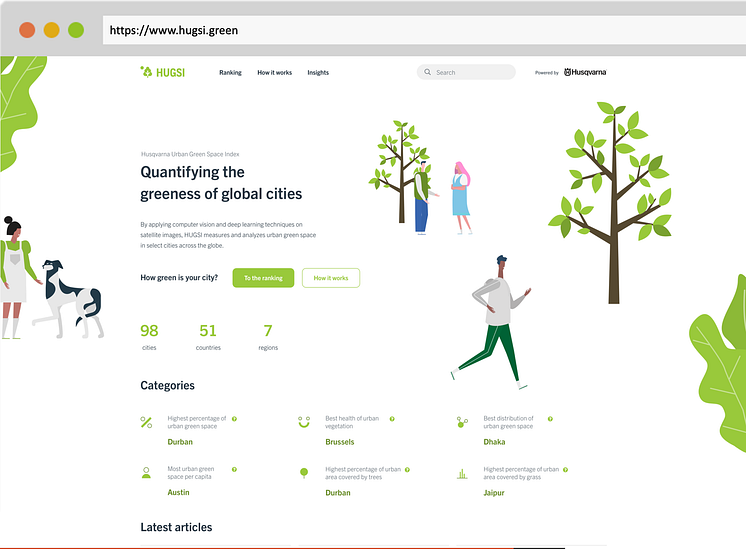
Task: Click into the Search field
Action: pos(466,72)
